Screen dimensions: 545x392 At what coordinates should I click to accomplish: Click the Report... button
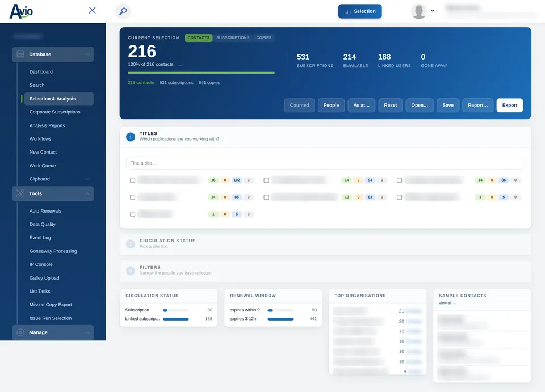click(477, 105)
